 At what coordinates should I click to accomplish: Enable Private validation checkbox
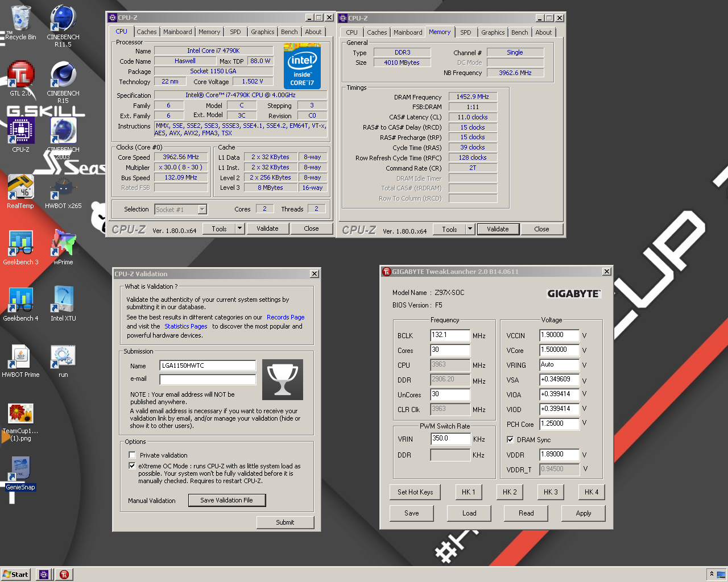click(133, 455)
